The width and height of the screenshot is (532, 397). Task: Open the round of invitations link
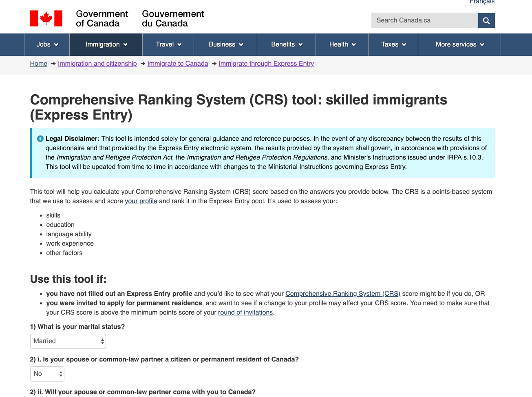coord(245,313)
